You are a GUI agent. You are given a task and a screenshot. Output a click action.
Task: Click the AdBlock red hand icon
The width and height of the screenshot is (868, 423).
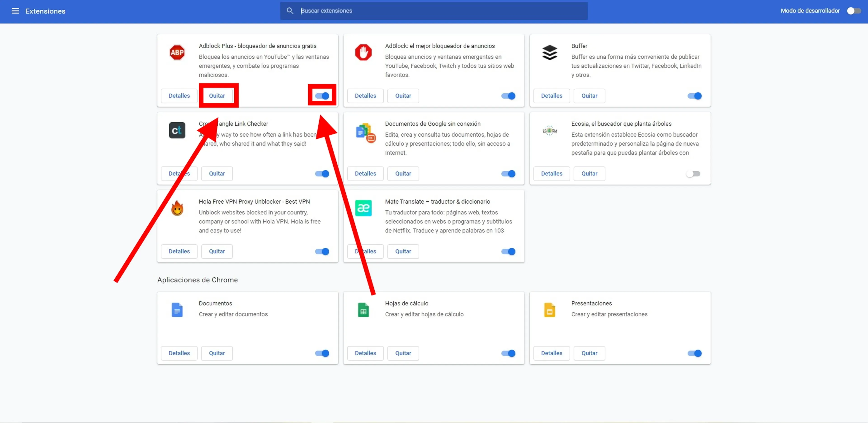tap(363, 52)
